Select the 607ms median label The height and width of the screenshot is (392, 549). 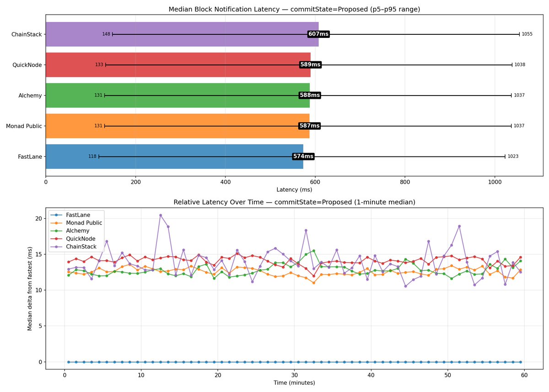[x=318, y=34]
